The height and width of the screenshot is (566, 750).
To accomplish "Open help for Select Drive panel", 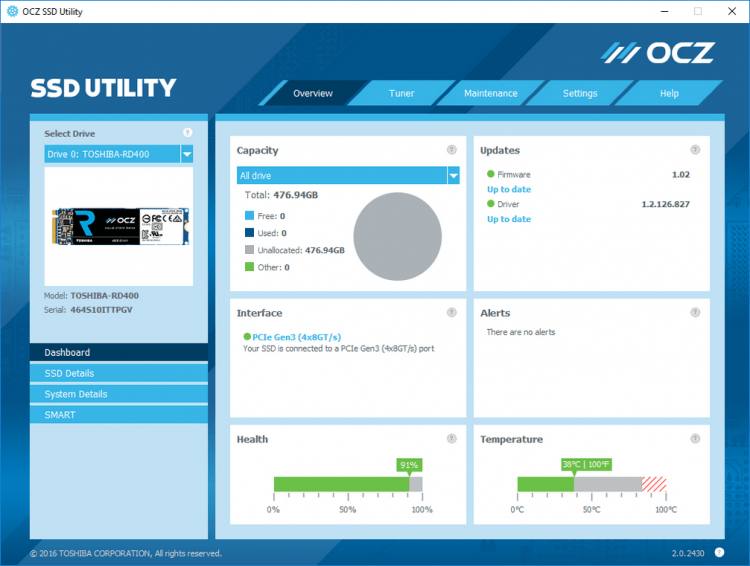I will click(188, 133).
